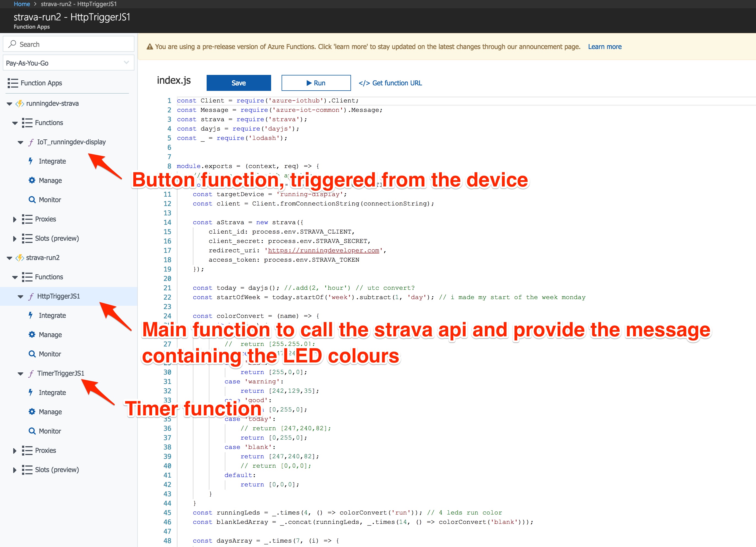This screenshot has height=547, width=756.
Task: Click the Learn more link in the banner
Action: tap(604, 47)
